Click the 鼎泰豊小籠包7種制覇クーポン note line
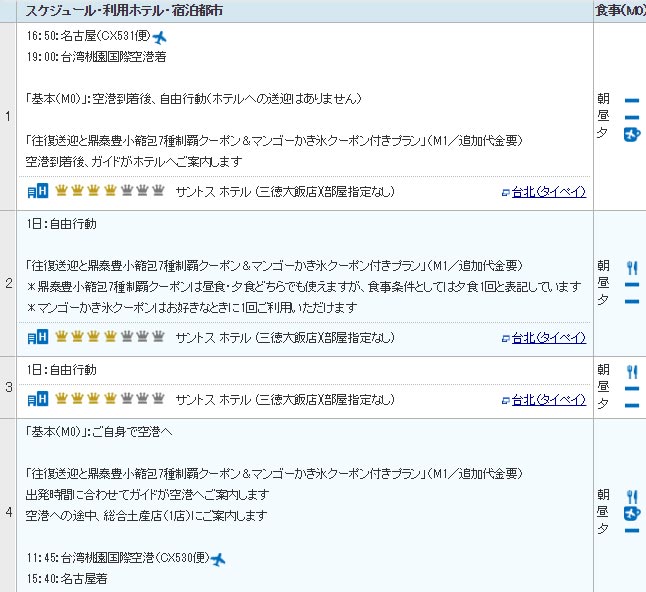This screenshot has width=646, height=592. 304,286
